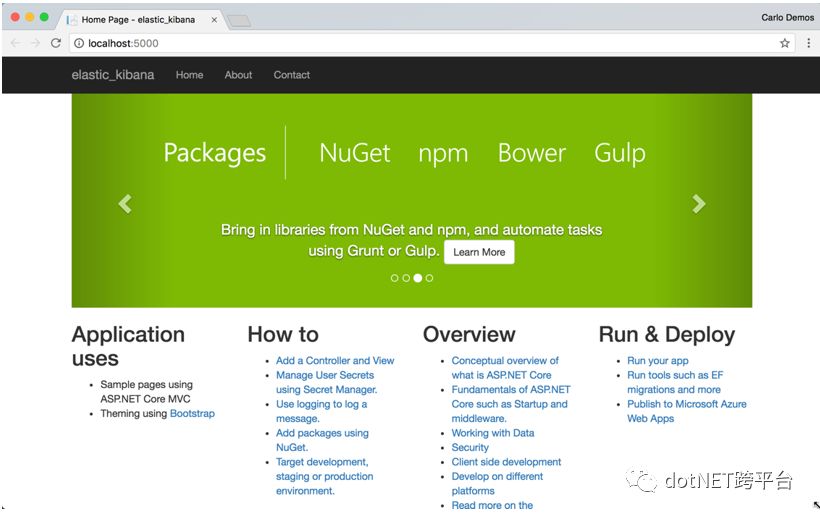Open Run tools such as EF link
Screen dimensions: 820x516
pyautogui.click(x=675, y=382)
